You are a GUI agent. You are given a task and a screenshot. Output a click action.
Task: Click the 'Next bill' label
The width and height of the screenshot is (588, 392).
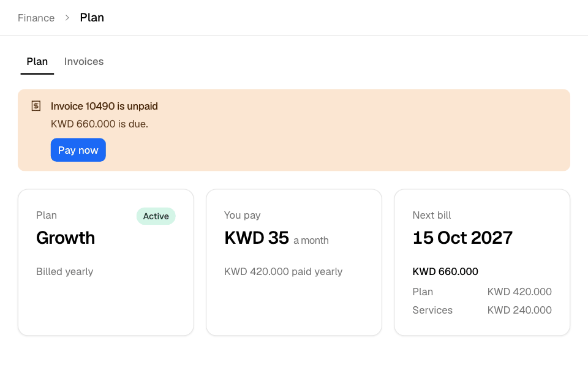[x=432, y=216]
